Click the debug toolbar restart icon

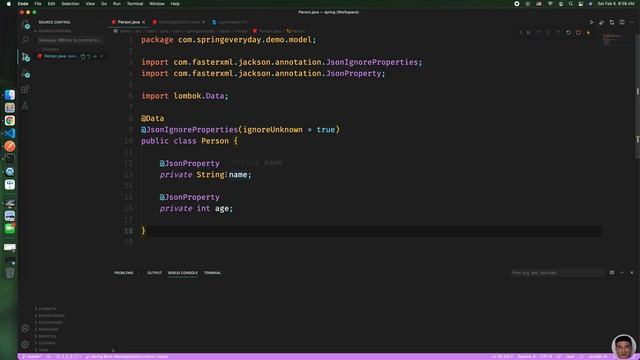[x=568, y=32]
